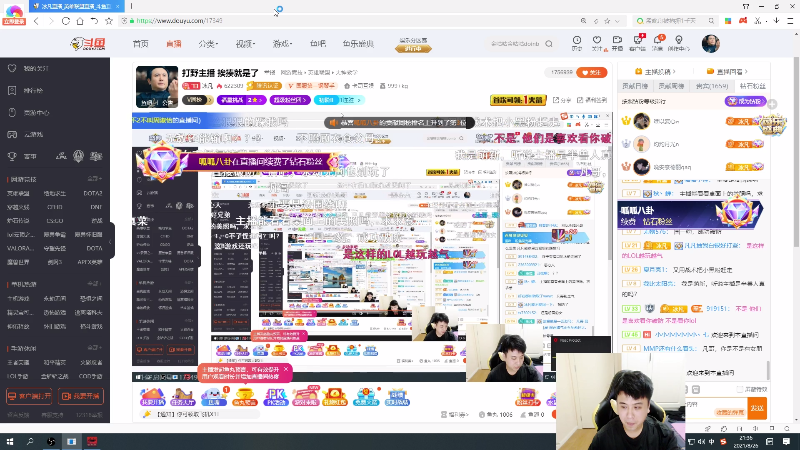
Task: Click the share link near player
Action: tap(562, 100)
